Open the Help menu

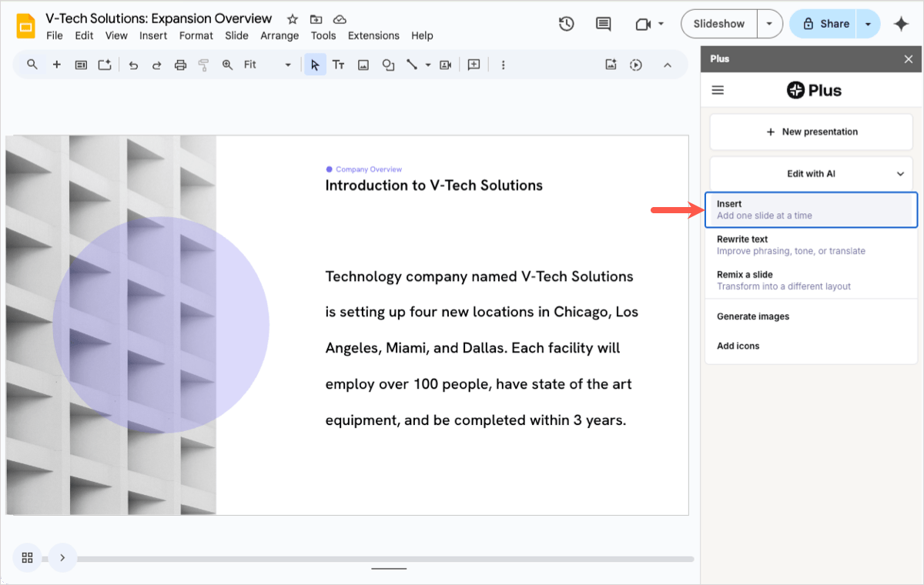[422, 35]
